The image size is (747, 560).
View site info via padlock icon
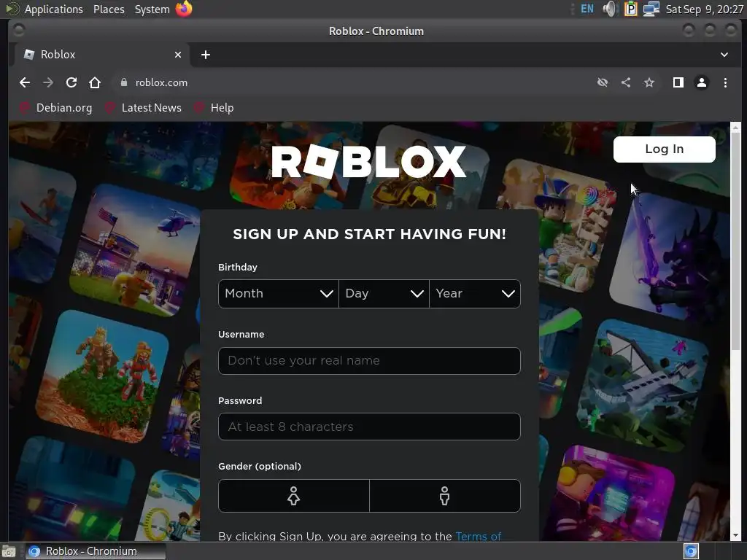coord(124,82)
